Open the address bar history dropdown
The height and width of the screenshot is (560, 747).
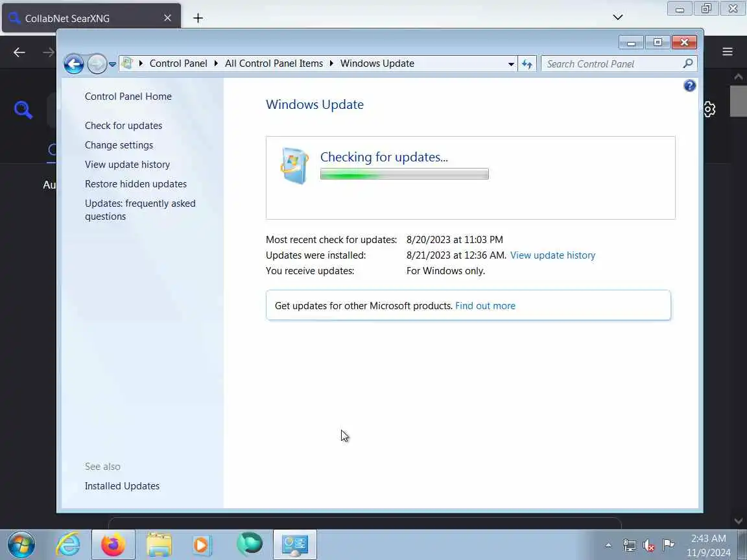click(x=511, y=64)
